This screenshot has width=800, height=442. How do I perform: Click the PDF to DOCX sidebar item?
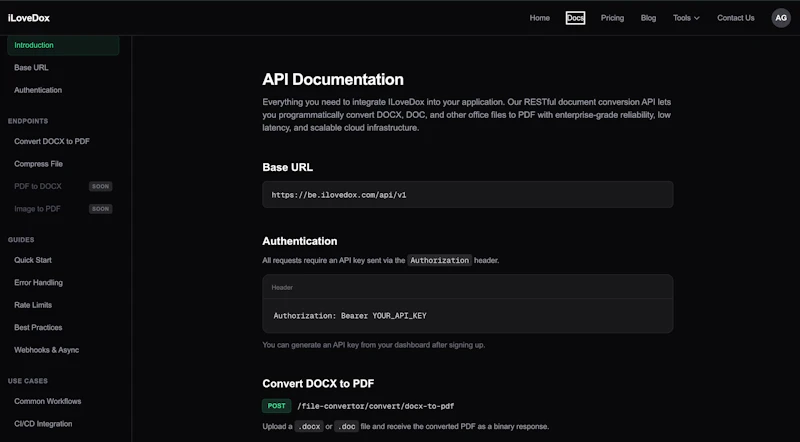pyautogui.click(x=38, y=186)
